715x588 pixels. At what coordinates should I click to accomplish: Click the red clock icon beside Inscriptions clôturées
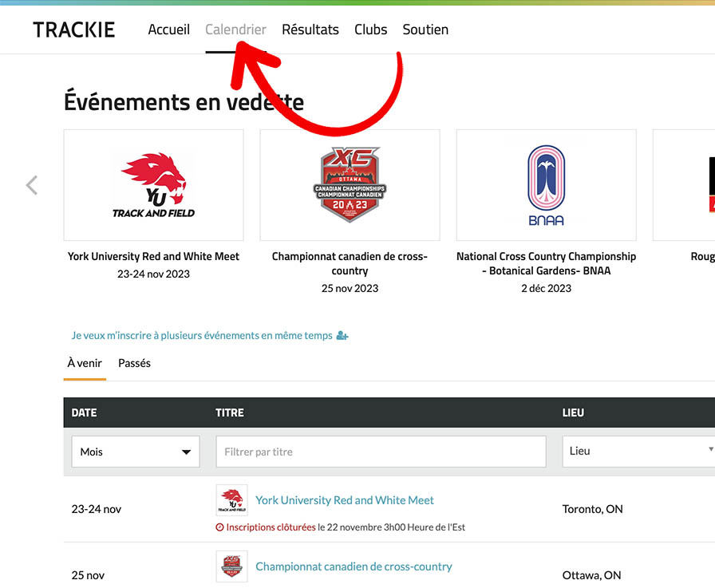[x=220, y=527]
